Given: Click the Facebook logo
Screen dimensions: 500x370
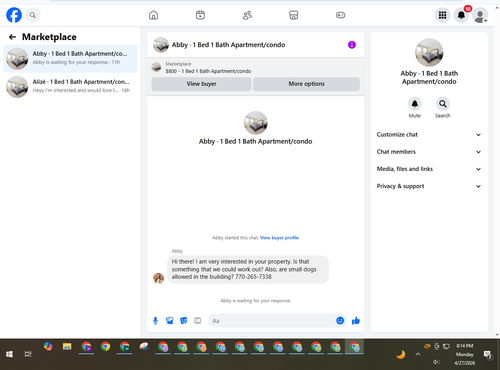Looking at the screenshot, I should pyautogui.click(x=14, y=15).
